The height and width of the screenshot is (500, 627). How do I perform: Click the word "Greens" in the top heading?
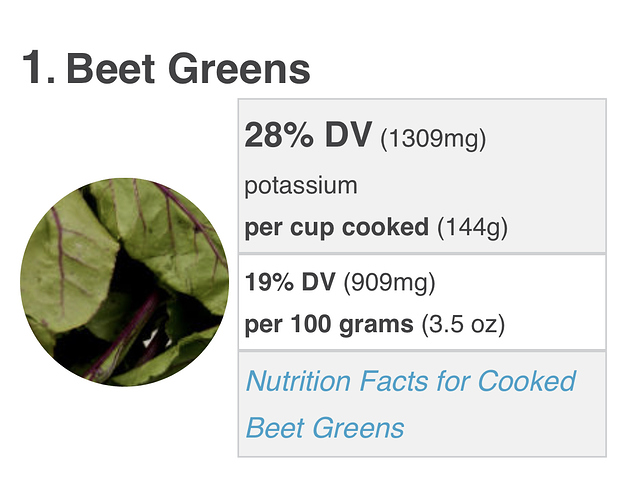click(x=241, y=70)
